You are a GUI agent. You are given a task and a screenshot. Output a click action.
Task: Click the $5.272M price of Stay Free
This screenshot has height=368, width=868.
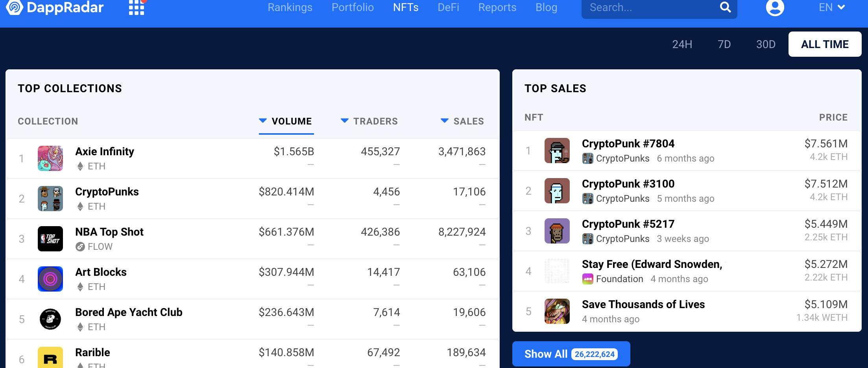[x=826, y=264]
